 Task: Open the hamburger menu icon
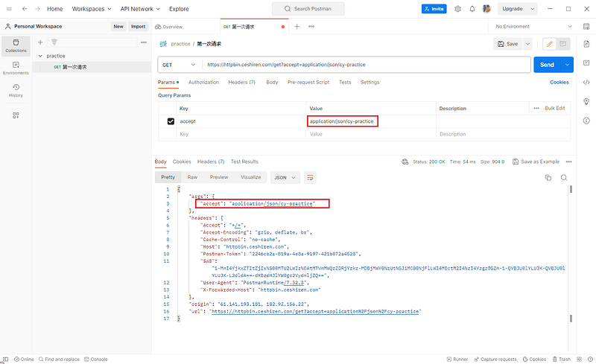[9, 9]
